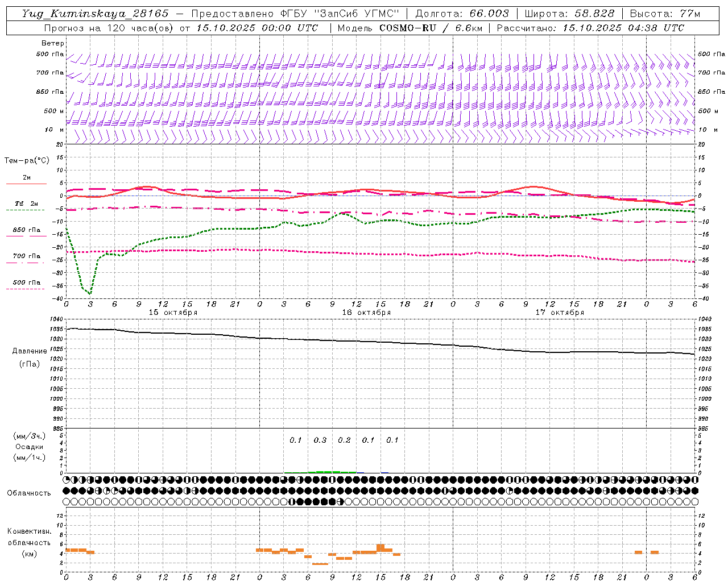Click the station title Yug_Kuminskaya_28165
This screenshot has height=582, width=728.
(96, 14)
